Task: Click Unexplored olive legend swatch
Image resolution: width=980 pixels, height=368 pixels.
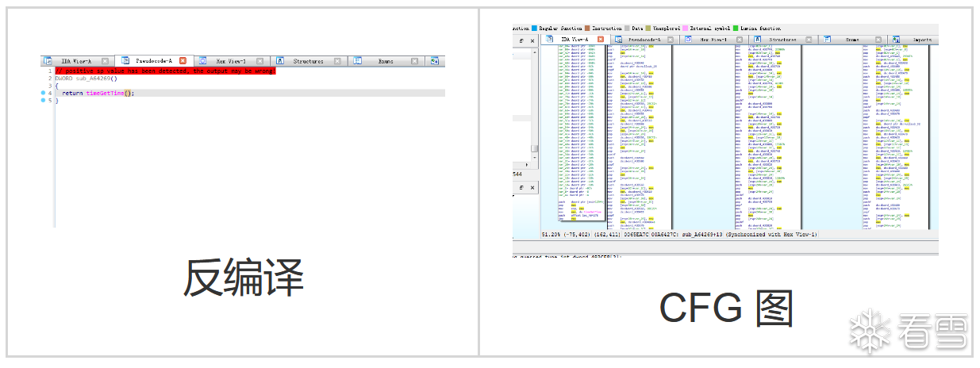Action: click(648, 29)
